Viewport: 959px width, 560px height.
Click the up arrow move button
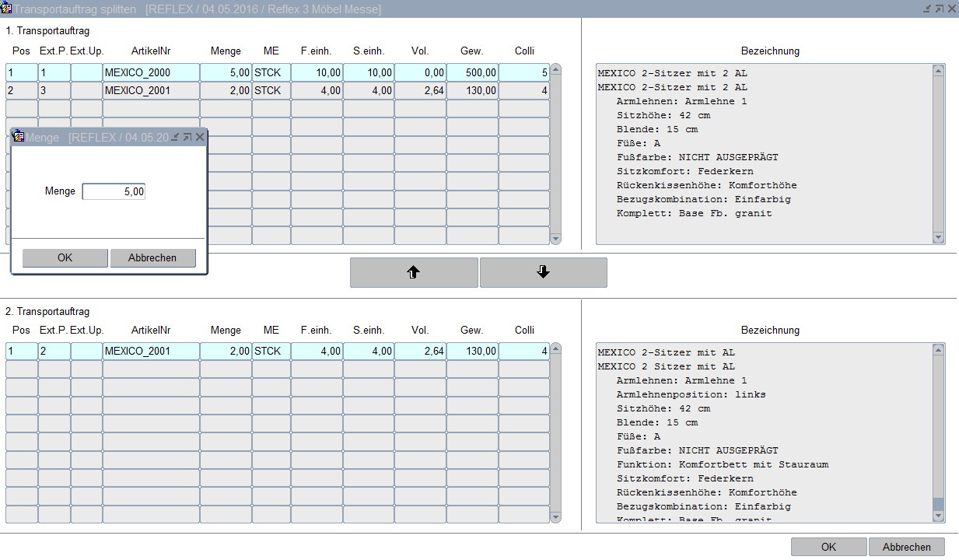[x=414, y=272]
